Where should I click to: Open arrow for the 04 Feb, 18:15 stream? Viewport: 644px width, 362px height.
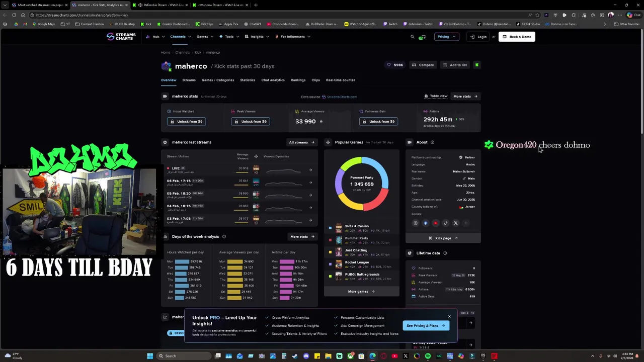pyautogui.click(x=310, y=208)
